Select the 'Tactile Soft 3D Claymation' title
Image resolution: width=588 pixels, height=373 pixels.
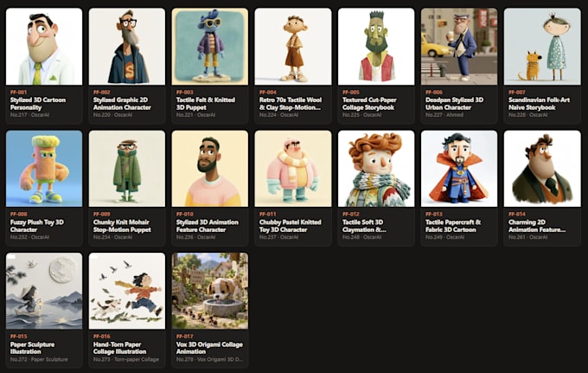[364, 226]
